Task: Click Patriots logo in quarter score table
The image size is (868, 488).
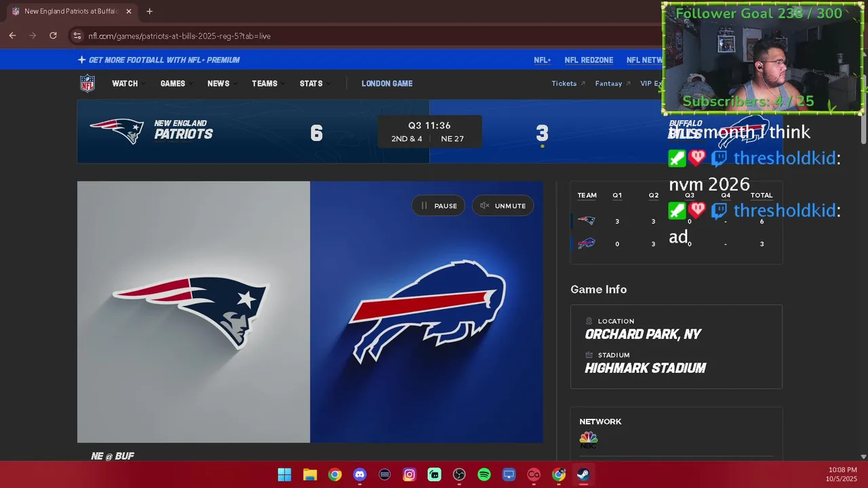Action: 587,221
